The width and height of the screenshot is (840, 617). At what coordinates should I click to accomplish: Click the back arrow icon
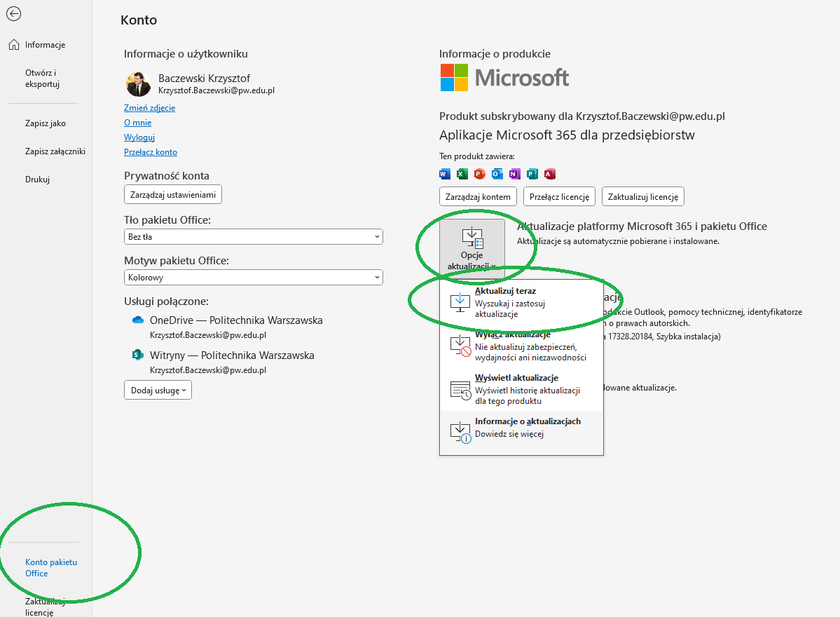13,13
